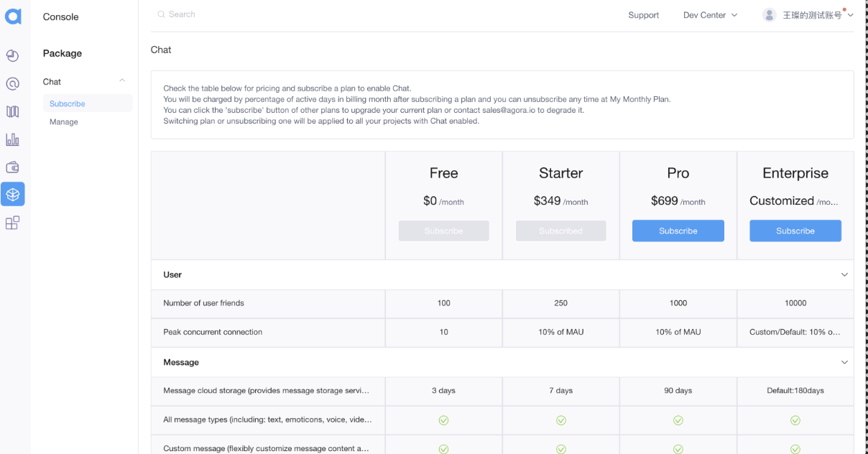
Task: Click the All message types check in Enterprise column
Action: (x=795, y=420)
